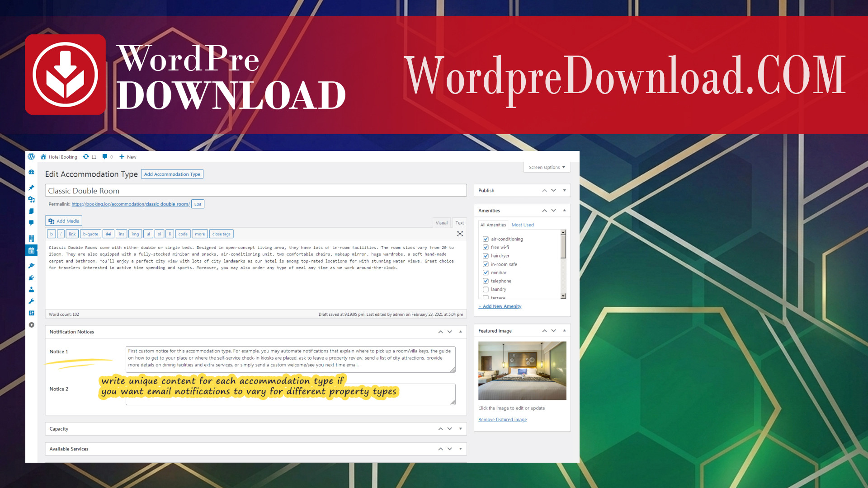Expand the Available Services panel
Screen dimensions: 868x488
pos(460,449)
